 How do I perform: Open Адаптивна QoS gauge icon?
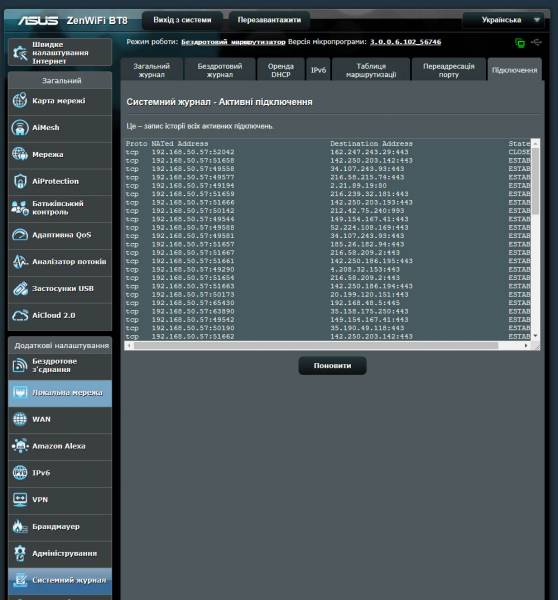coord(20,235)
